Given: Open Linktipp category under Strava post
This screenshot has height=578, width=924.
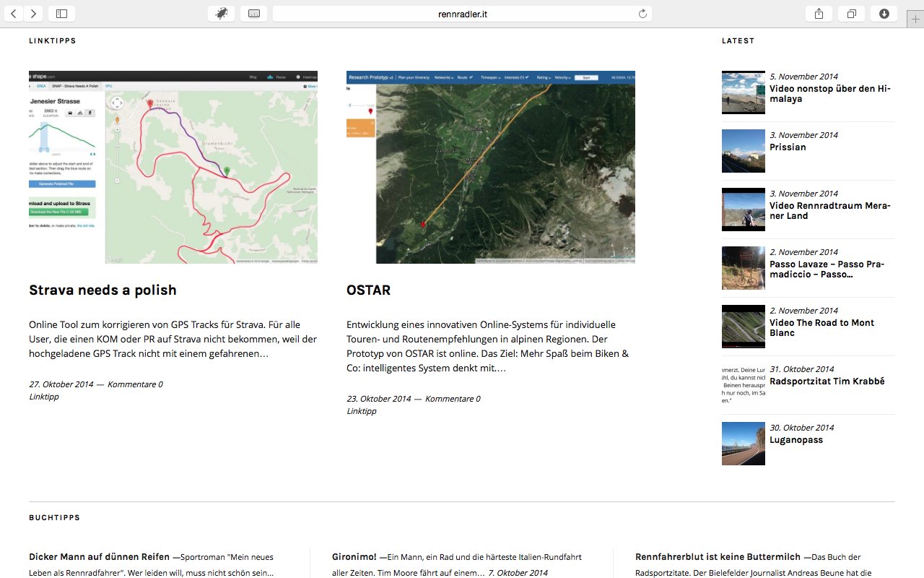Looking at the screenshot, I should 44,397.
